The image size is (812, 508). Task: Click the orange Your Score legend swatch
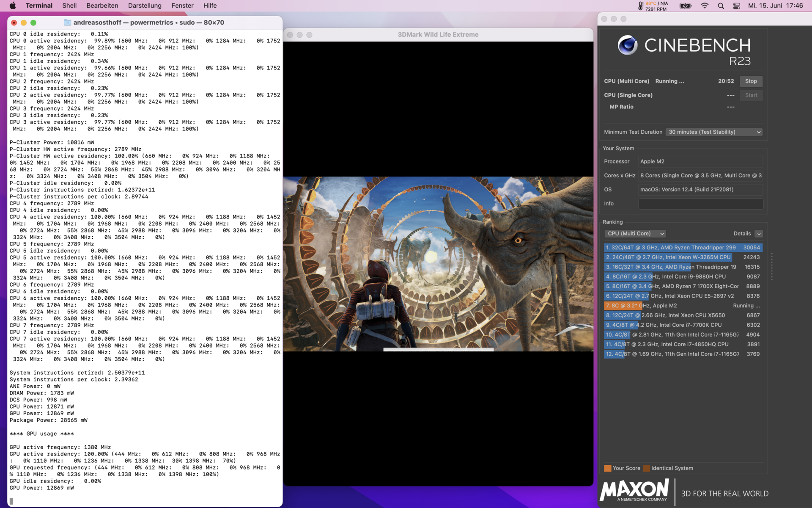[x=608, y=468]
